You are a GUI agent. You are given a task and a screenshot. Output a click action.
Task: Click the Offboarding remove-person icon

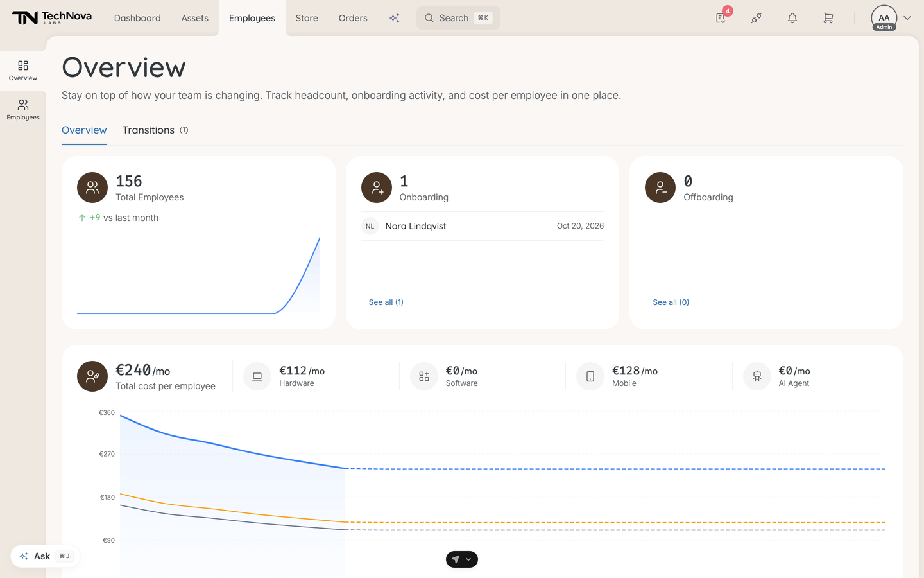point(660,188)
